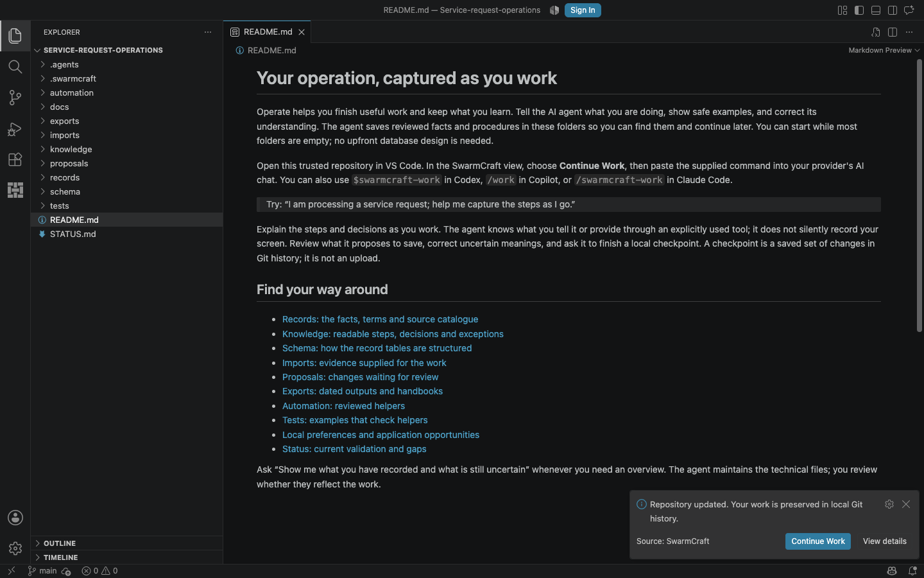Screen dimensions: 924x578
Task: Open the Extensions view
Action: 15,159
